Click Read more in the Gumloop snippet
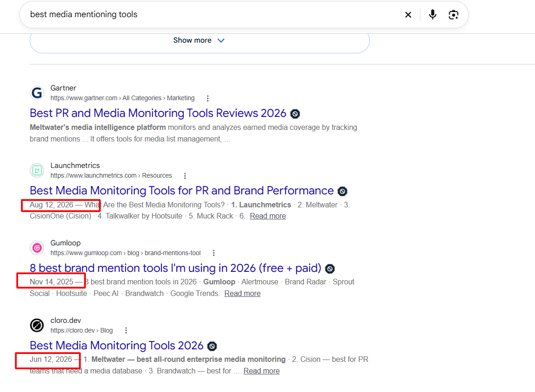This screenshot has width=535, height=392. pyautogui.click(x=242, y=293)
